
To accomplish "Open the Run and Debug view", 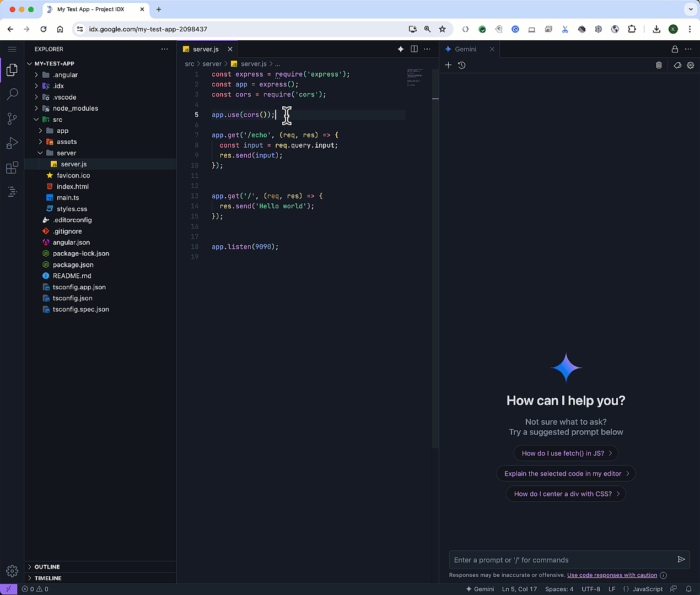I will (12, 143).
